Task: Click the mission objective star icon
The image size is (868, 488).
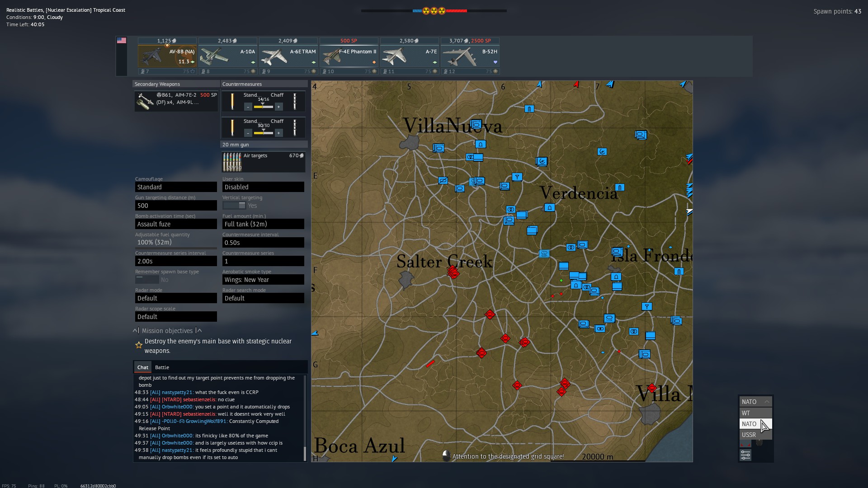Action: click(x=139, y=346)
